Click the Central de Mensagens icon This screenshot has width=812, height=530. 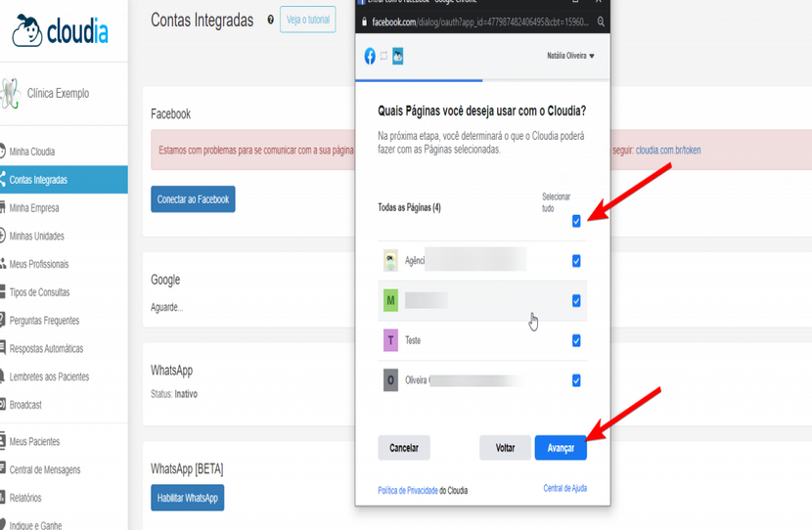(3, 469)
